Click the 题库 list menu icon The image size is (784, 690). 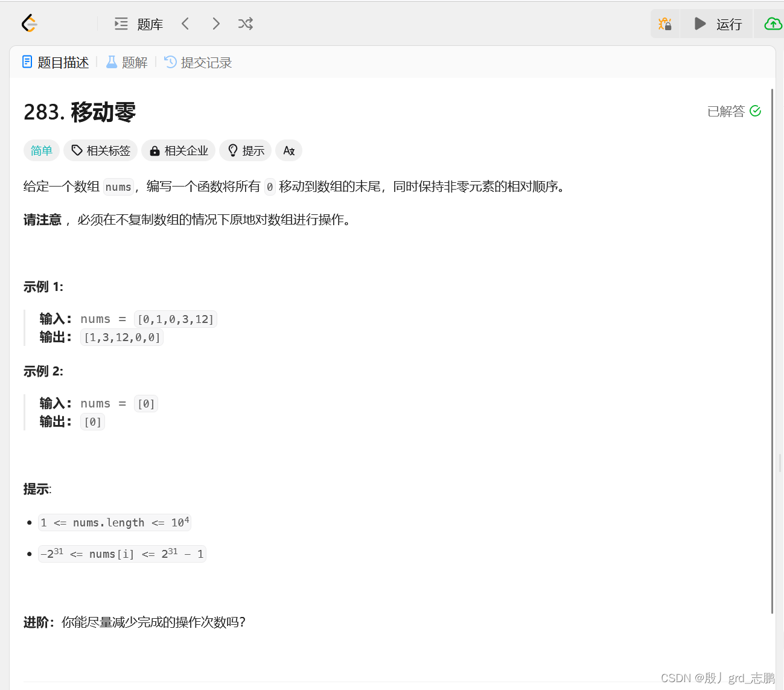click(x=121, y=24)
